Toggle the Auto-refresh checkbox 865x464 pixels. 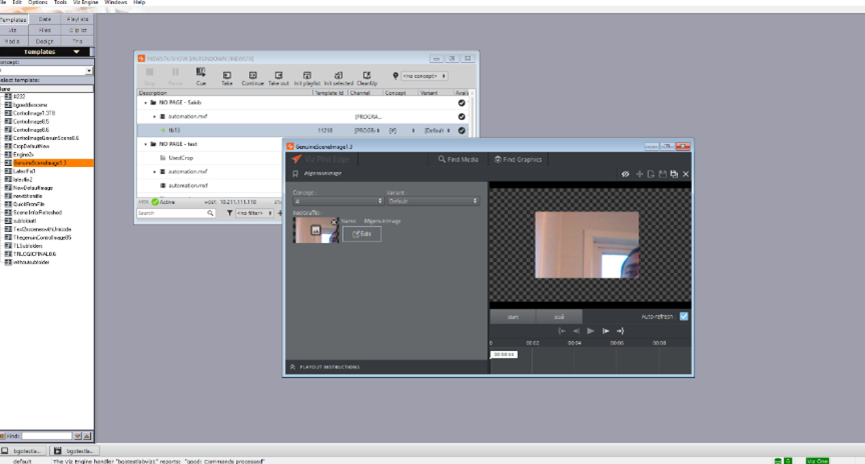pos(684,316)
